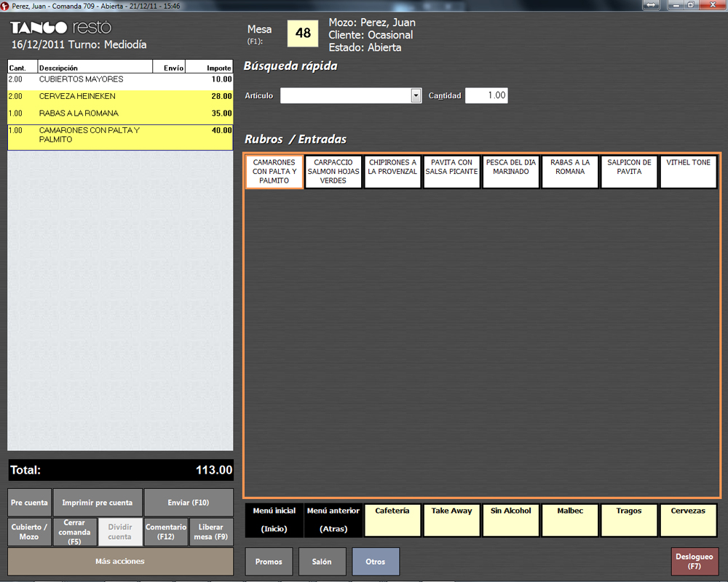Click the Descripción column header
The width and height of the screenshot is (728, 582).
coord(95,68)
